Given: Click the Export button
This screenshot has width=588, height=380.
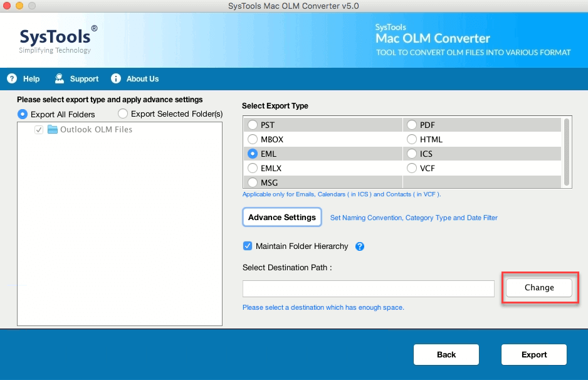Looking at the screenshot, I should click(534, 354).
